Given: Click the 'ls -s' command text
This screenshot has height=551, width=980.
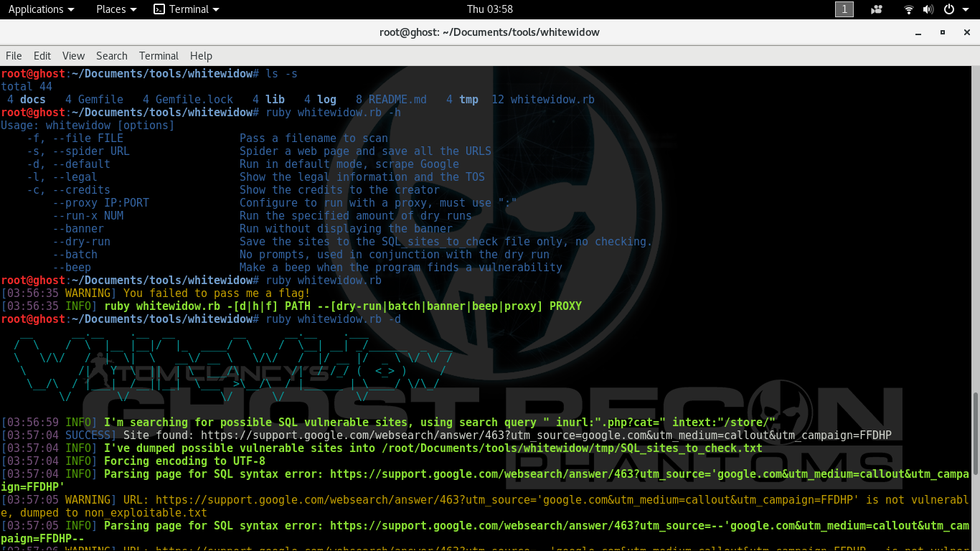Looking at the screenshot, I should click(x=281, y=74).
